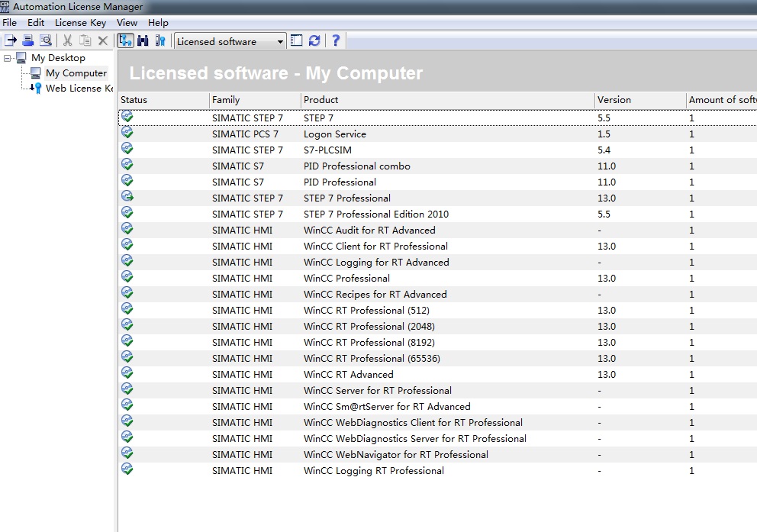Click status icon of WinCC Professional row
This screenshot has width=757, height=532.
(x=127, y=277)
